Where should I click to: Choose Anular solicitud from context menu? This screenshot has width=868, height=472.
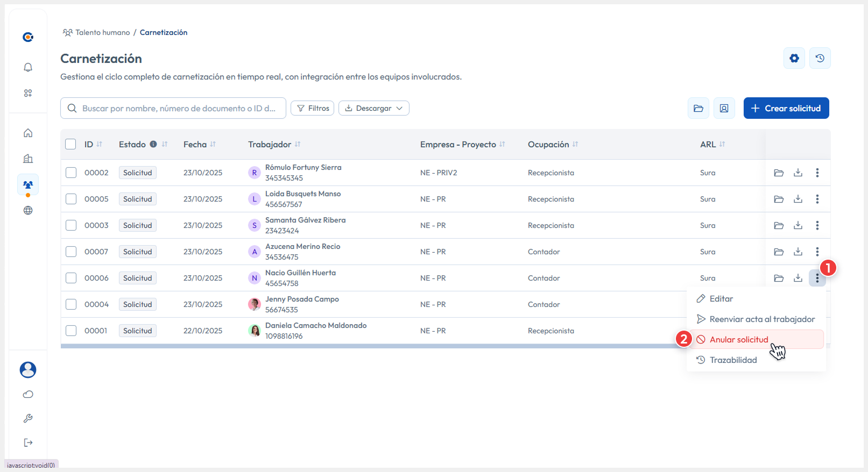tap(738, 339)
